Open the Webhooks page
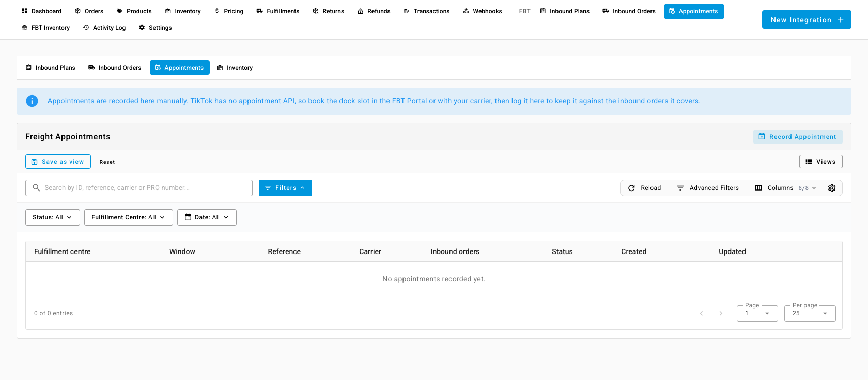Screen dimensions: 868x380 click(x=482, y=11)
